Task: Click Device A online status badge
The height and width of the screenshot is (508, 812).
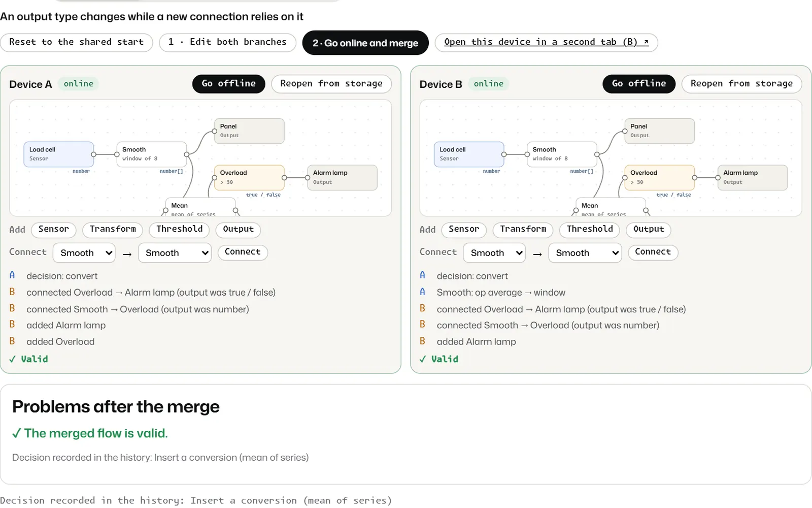Action: coord(78,84)
